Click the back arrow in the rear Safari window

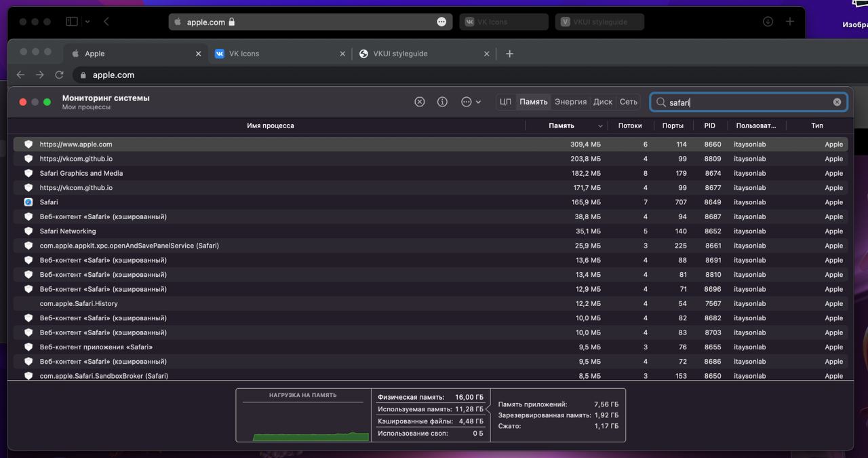[x=106, y=22]
